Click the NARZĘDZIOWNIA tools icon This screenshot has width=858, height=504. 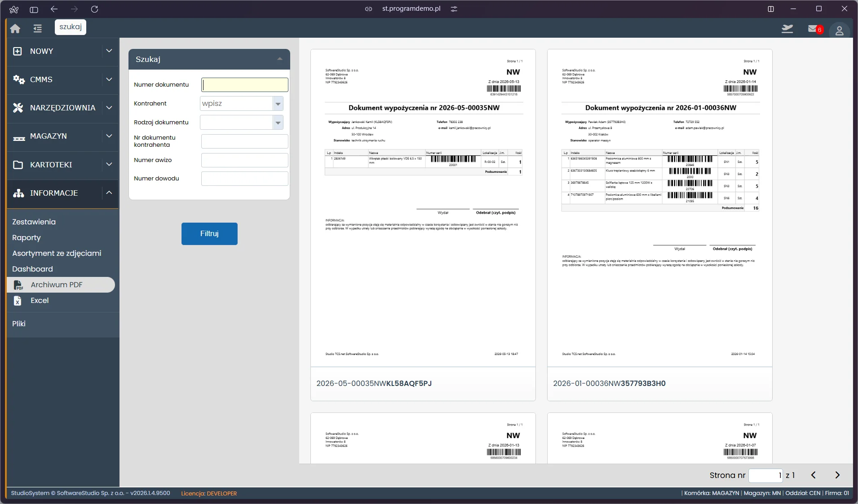pos(18,108)
